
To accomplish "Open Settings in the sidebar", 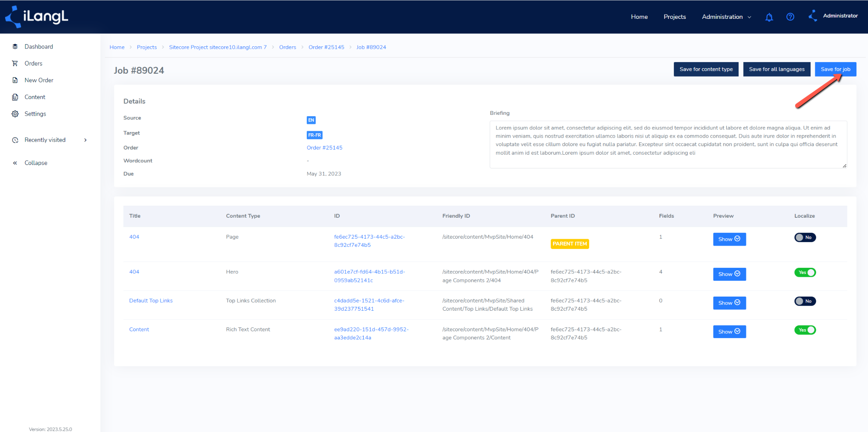I will (35, 114).
